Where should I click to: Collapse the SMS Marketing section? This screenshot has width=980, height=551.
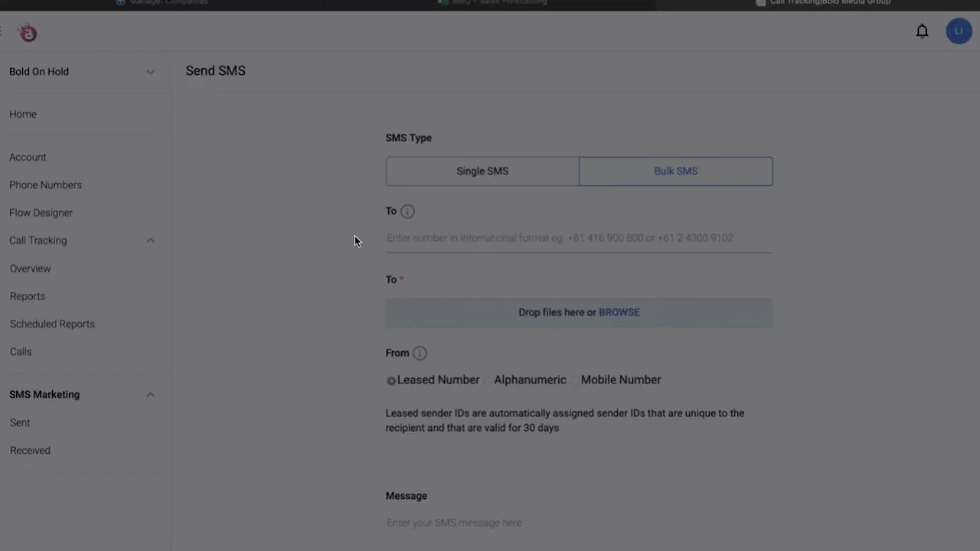tap(150, 395)
